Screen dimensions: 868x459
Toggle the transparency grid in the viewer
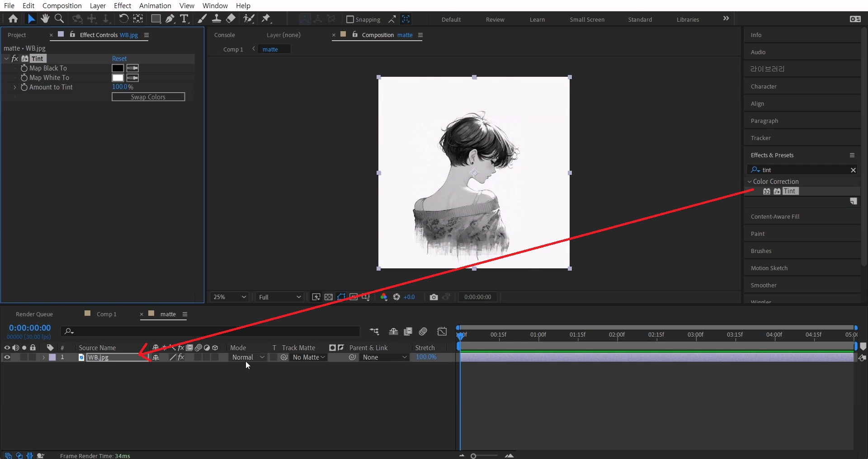coord(329,297)
